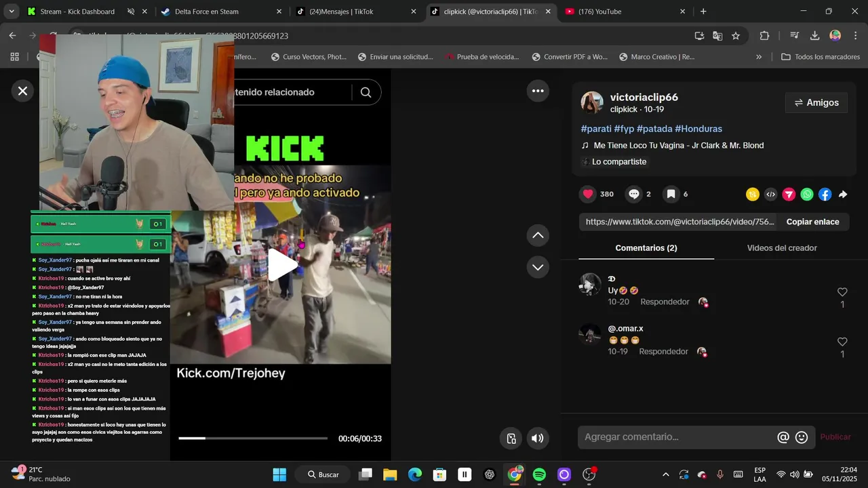Click the Amigos button

816,102
